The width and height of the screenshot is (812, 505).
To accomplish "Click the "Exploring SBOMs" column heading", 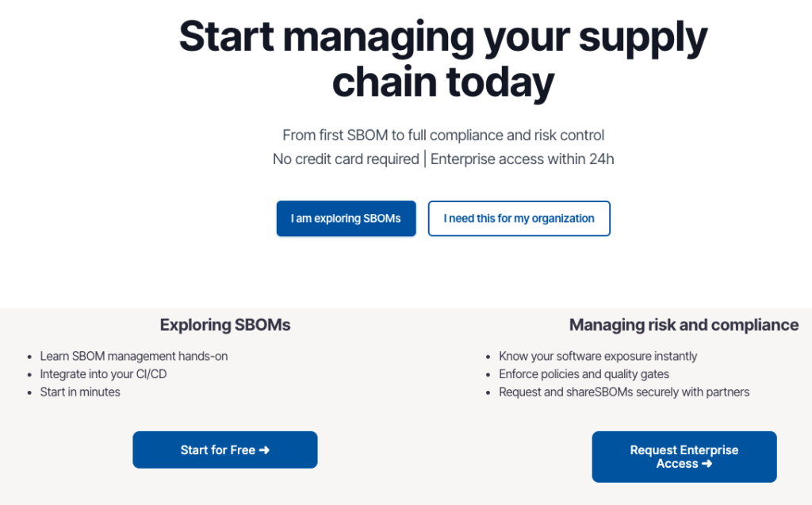I will pyautogui.click(x=224, y=325).
